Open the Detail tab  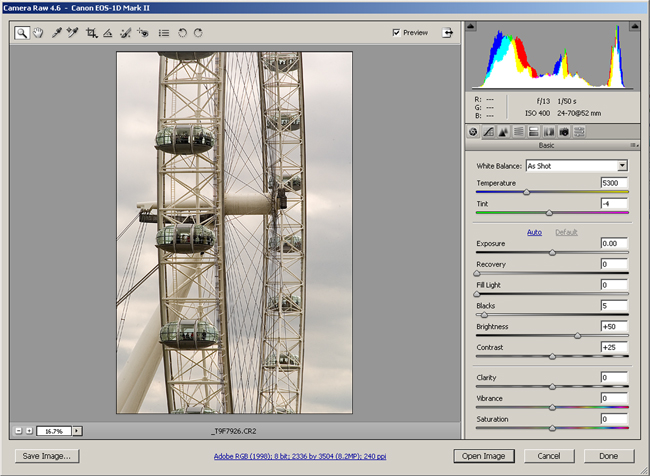point(504,132)
